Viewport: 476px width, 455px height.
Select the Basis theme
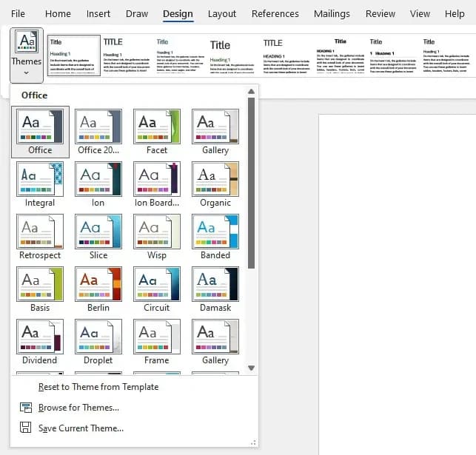[40, 289]
